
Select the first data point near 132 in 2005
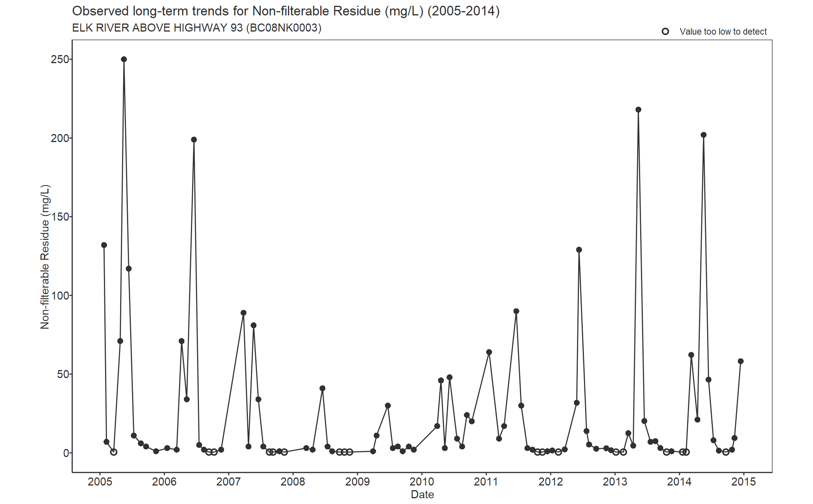click(104, 245)
